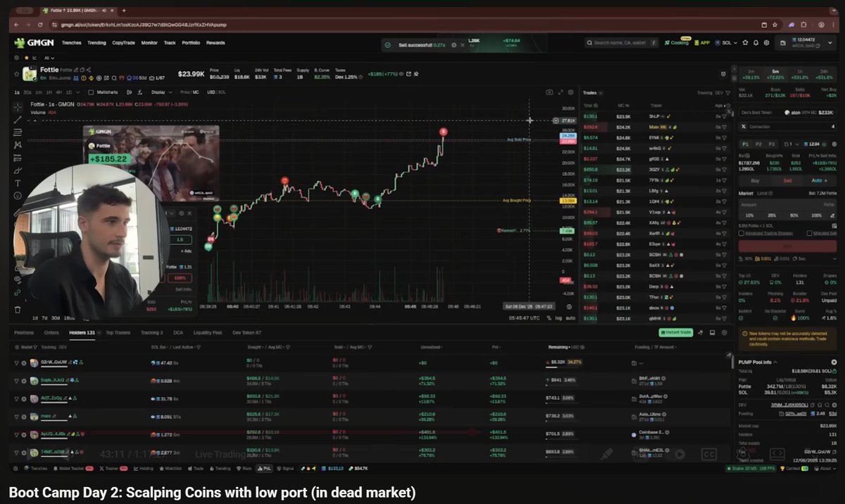Click browser back arrow
Viewport: 845px width, 504px height.
click(x=15, y=25)
